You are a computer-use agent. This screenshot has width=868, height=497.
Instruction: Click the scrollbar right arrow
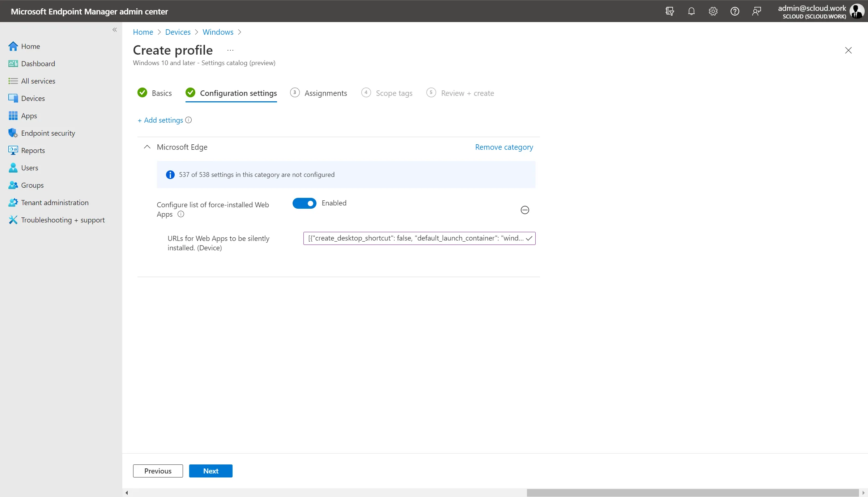[863, 493]
